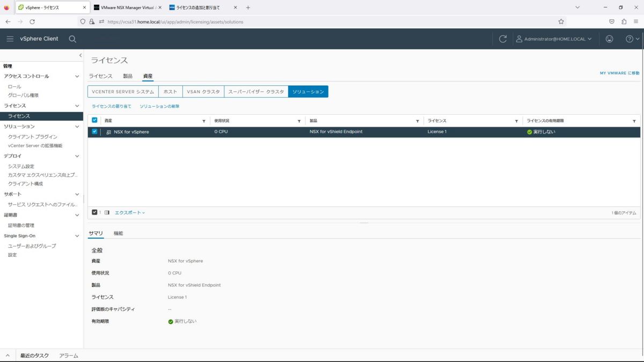Open Firefox application menu

click(636, 21)
